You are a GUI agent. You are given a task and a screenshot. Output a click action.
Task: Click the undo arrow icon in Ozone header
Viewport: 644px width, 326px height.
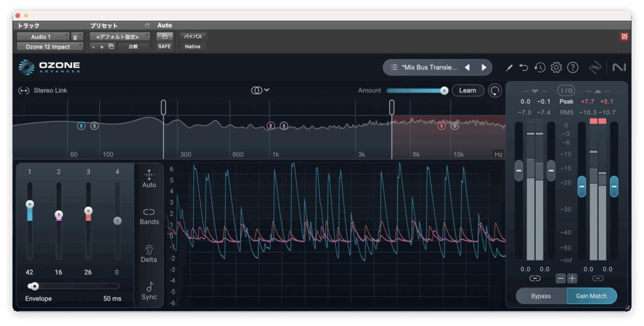pos(525,67)
